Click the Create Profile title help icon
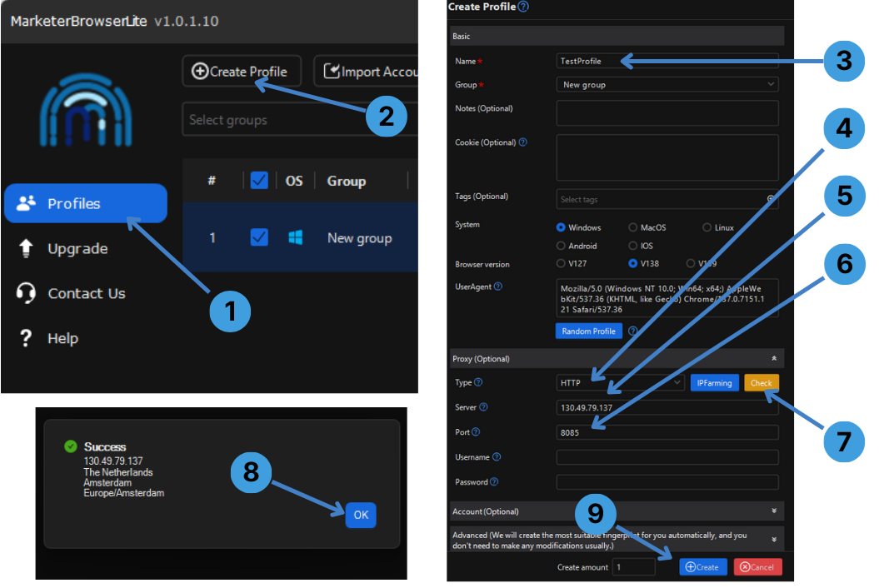Viewport: 879px width, 588px height. pyautogui.click(x=523, y=7)
